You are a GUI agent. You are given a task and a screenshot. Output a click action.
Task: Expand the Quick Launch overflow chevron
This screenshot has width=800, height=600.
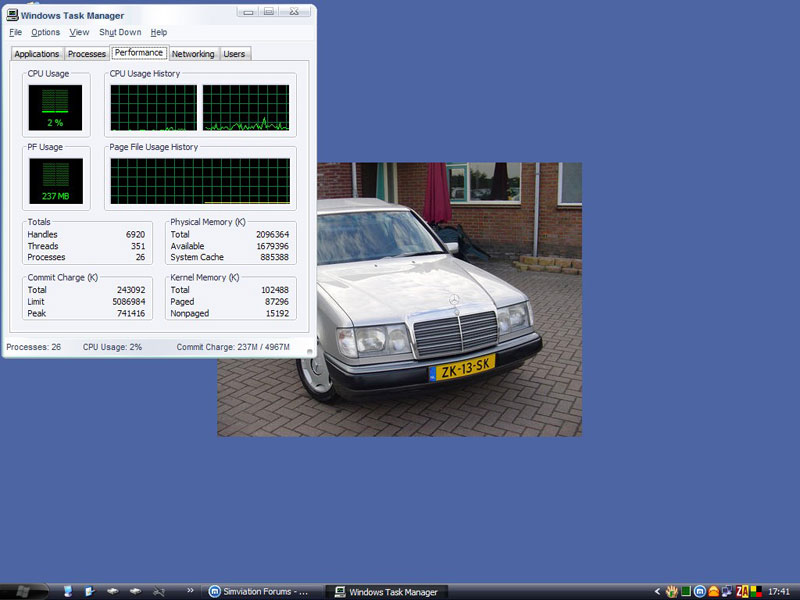pos(190,591)
